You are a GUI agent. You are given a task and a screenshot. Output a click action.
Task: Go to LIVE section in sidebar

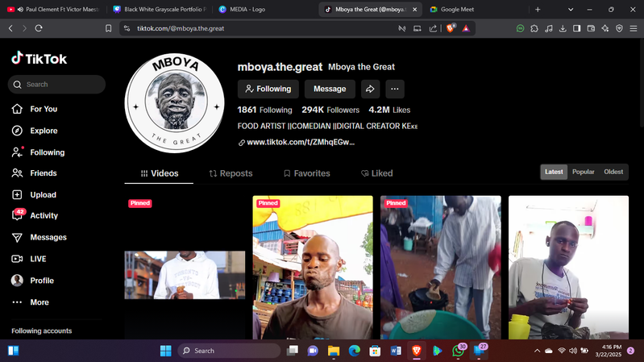[x=38, y=259]
